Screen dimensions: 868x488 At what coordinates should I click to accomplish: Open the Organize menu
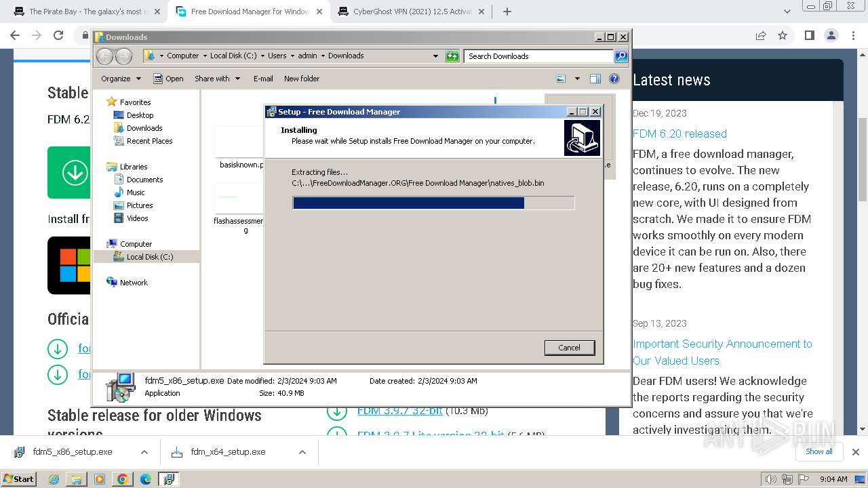pyautogui.click(x=121, y=79)
